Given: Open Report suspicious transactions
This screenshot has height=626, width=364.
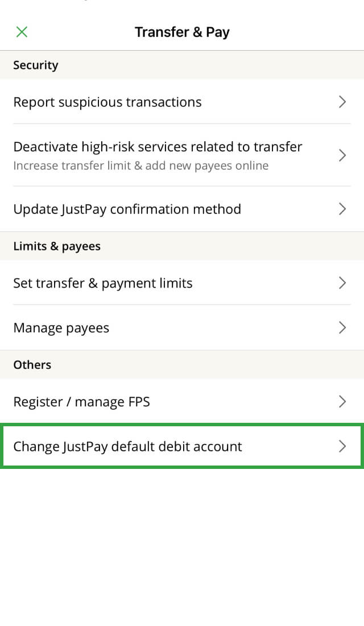Looking at the screenshot, I should coord(182,102).
